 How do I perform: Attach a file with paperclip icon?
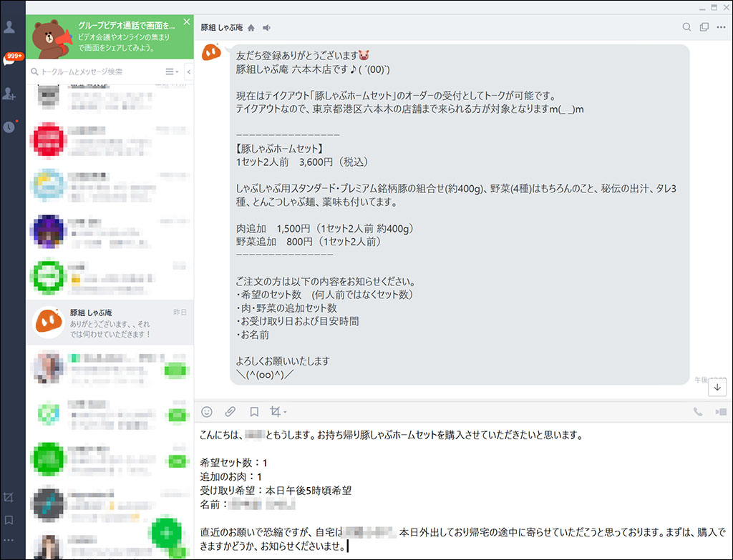pos(230,411)
